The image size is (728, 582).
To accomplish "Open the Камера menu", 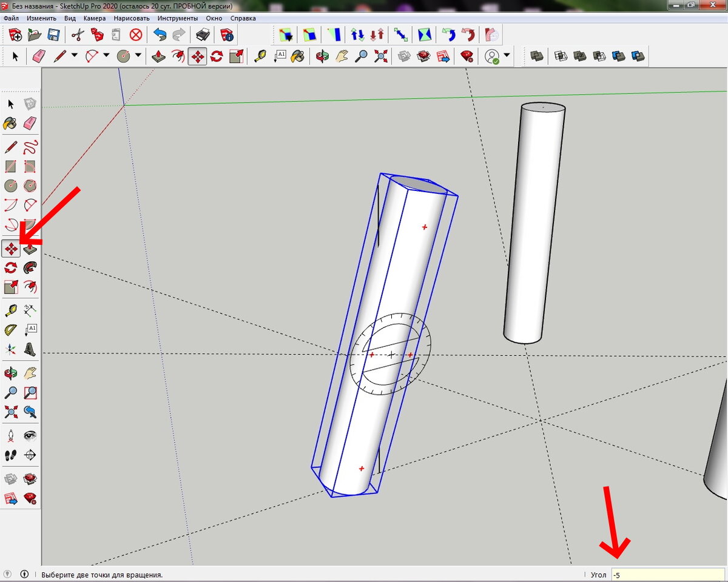I will 94,18.
